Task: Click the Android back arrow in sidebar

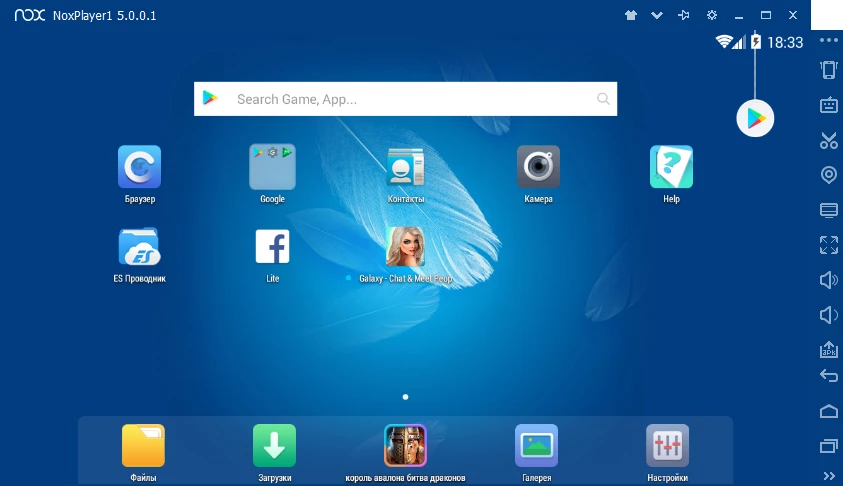Action: pos(828,375)
